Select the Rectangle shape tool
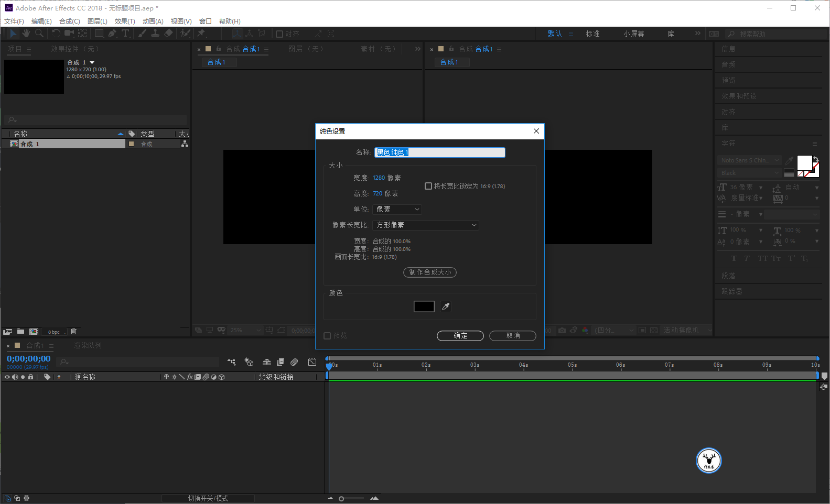 click(99, 34)
